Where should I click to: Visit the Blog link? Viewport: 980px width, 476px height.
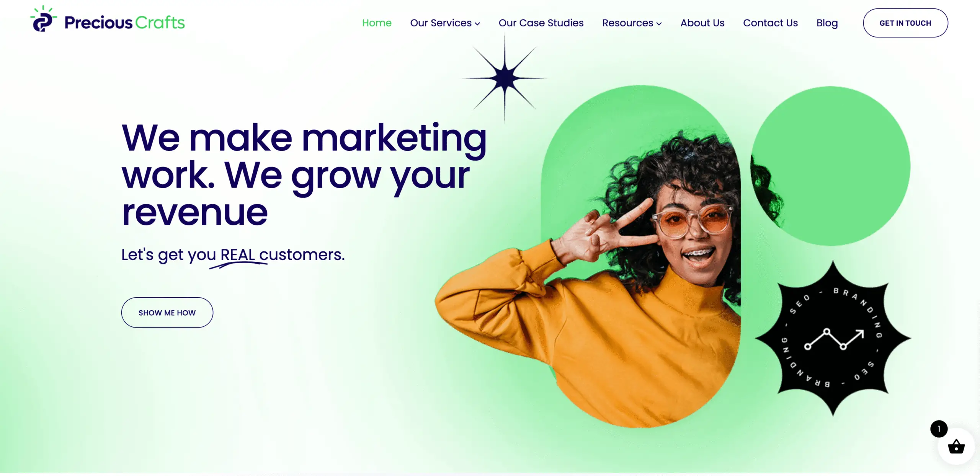click(x=827, y=23)
